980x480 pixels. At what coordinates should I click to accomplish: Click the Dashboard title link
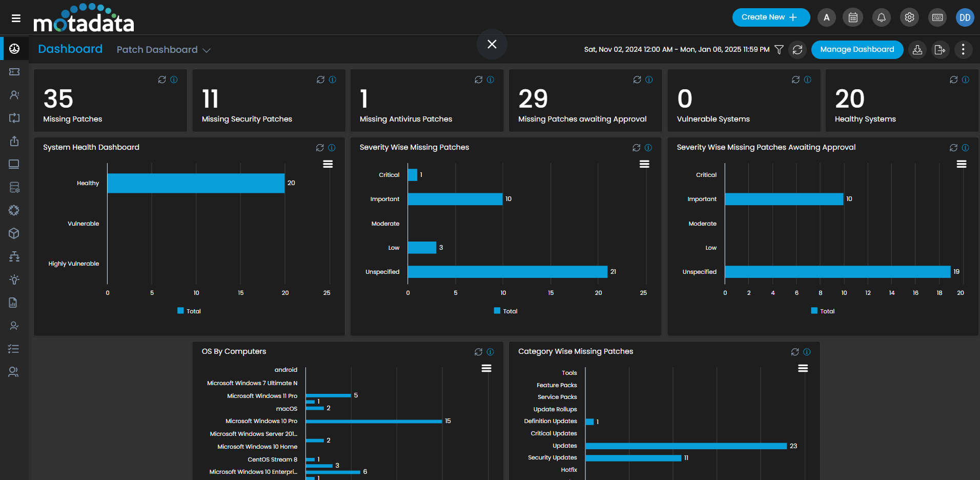tap(70, 49)
